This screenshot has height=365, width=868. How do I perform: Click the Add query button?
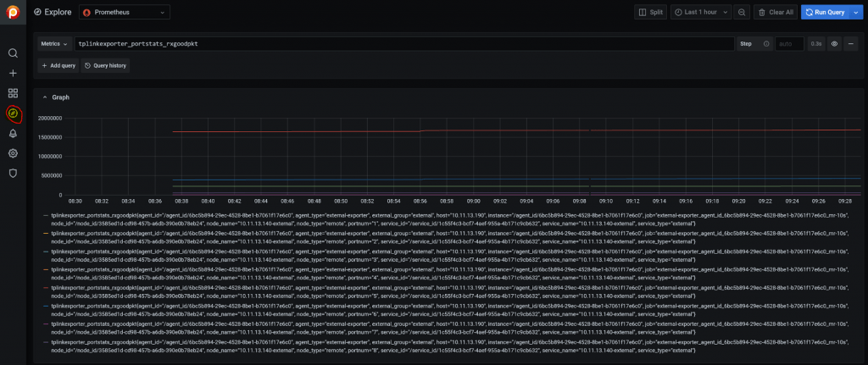pos(58,65)
